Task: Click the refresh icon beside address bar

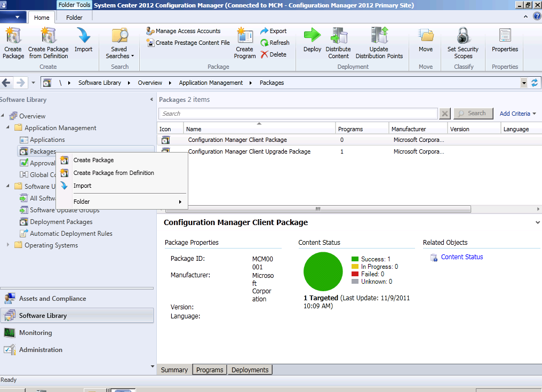Action: (x=535, y=83)
